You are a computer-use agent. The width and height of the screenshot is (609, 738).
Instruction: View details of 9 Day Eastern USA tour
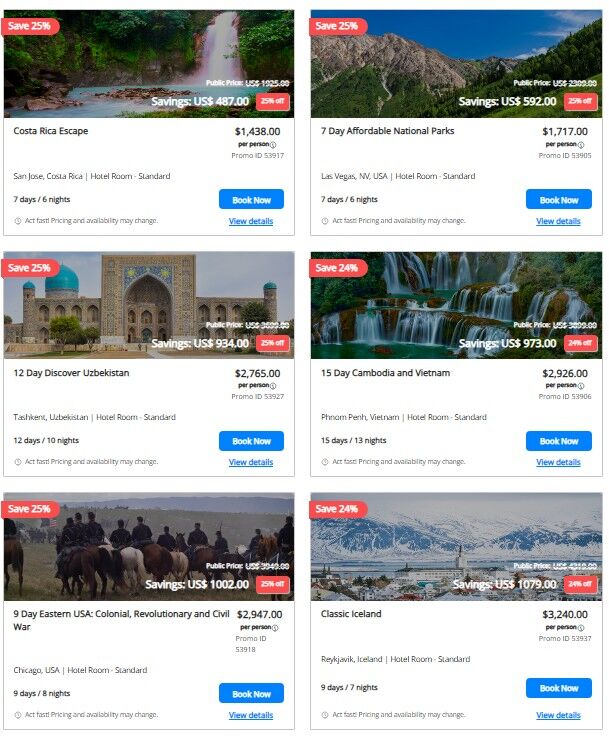click(x=251, y=715)
